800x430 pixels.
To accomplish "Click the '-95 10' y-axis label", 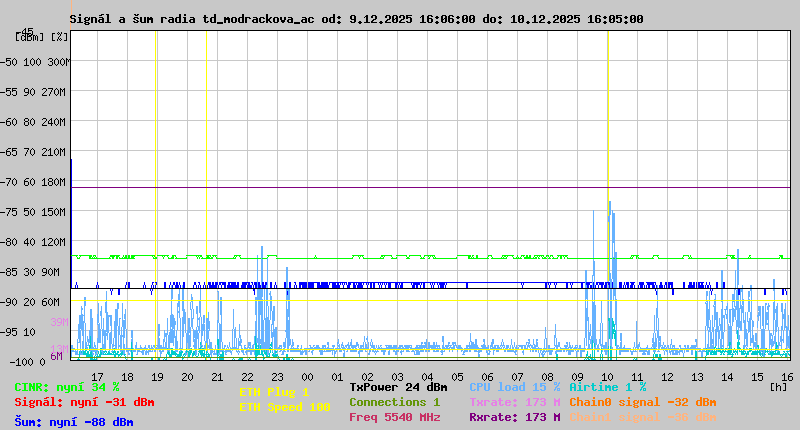I will pyautogui.click(x=18, y=332).
